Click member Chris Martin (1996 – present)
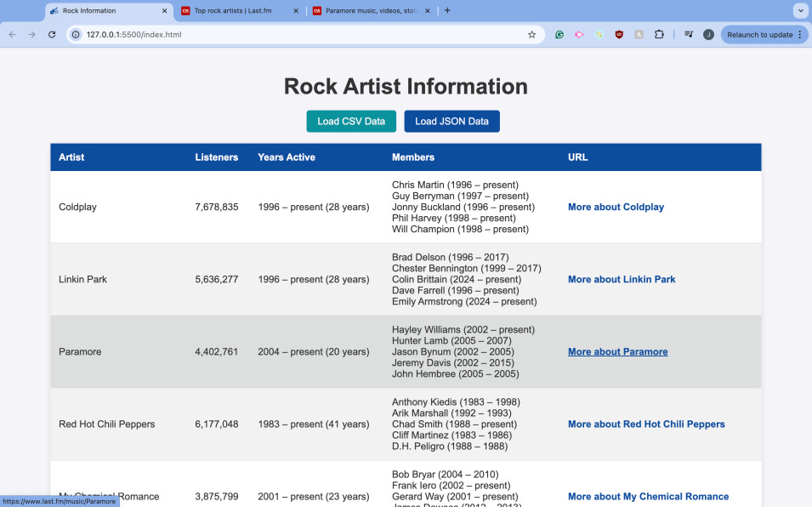The image size is (812, 507). (455, 185)
